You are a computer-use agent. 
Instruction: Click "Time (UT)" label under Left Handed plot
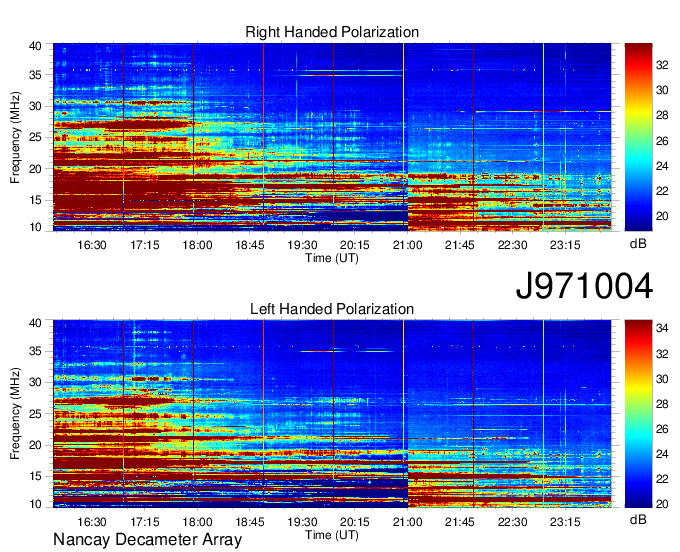tap(332, 535)
